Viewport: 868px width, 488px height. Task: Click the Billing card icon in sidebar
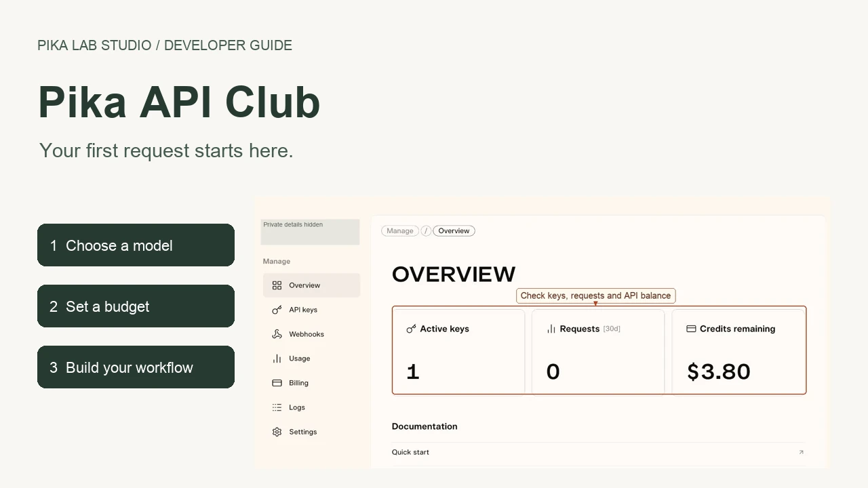click(277, 383)
